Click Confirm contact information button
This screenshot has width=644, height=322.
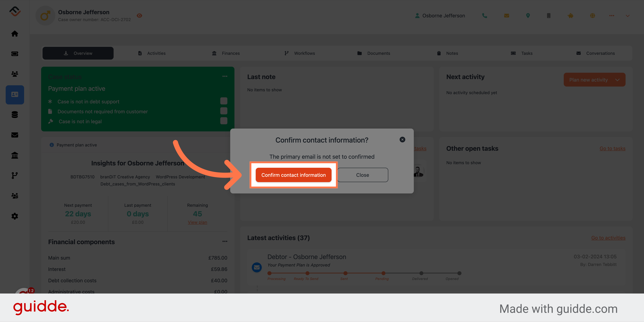293,174
